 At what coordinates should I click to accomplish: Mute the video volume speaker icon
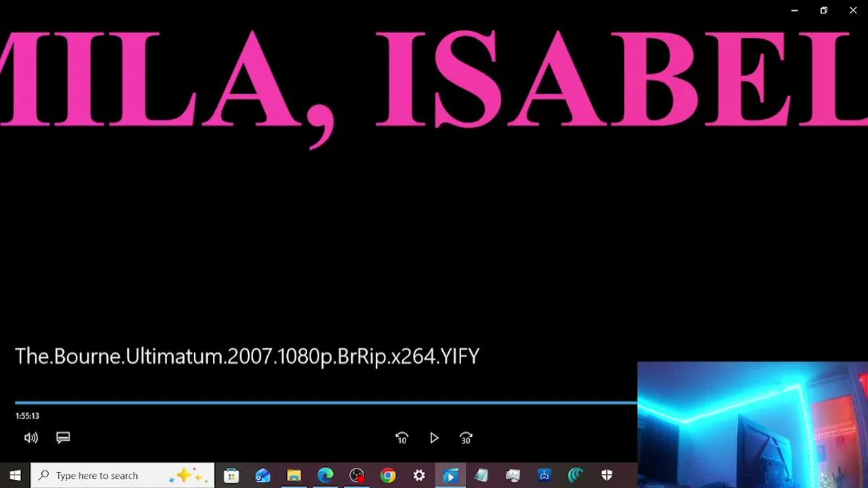(31, 438)
